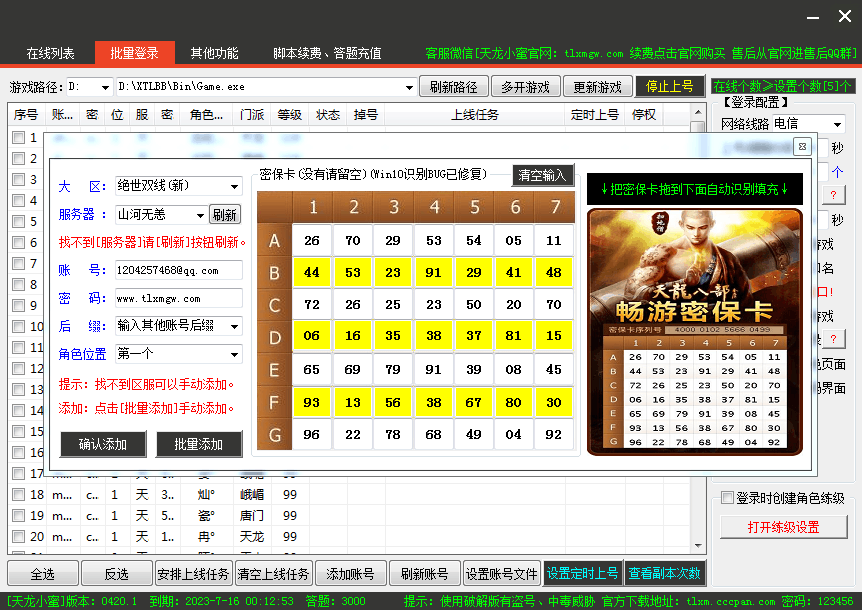
Task: Close the add-account dialog with its X icon
Action: 802,147
